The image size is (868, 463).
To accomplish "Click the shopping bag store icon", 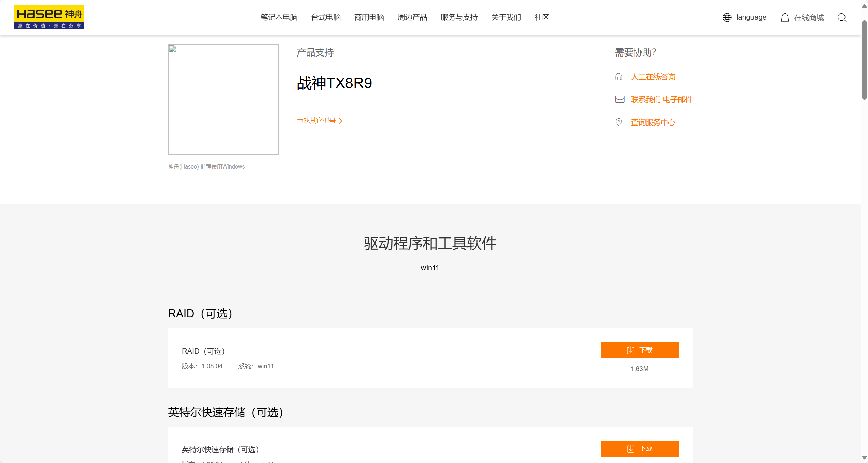I will point(785,18).
